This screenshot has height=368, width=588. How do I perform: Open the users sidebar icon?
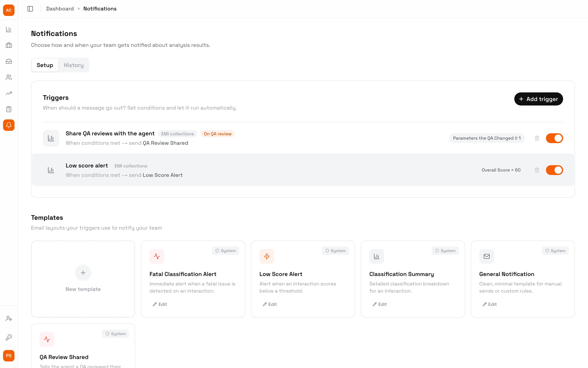coord(9,77)
